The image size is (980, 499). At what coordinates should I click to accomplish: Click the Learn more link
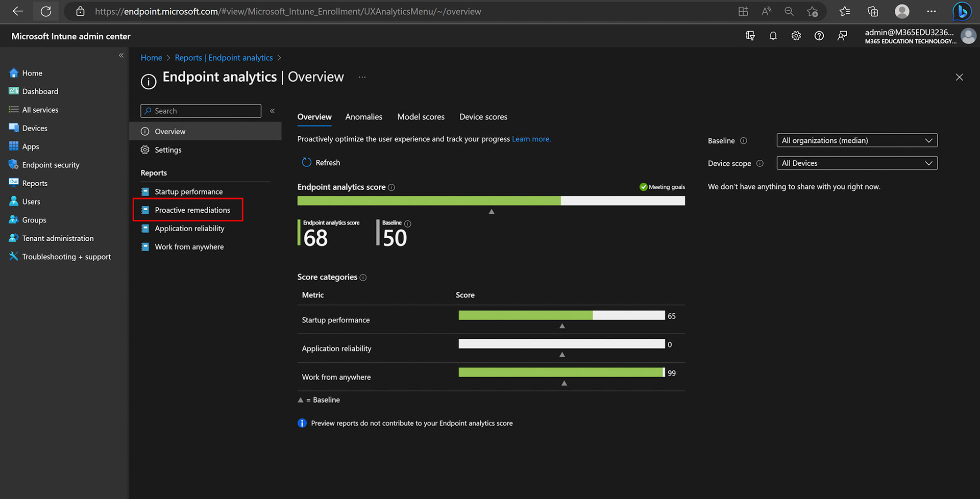(x=531, y=139)
